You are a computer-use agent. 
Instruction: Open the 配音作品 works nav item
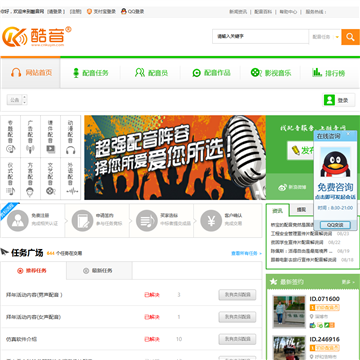point(211,73)
